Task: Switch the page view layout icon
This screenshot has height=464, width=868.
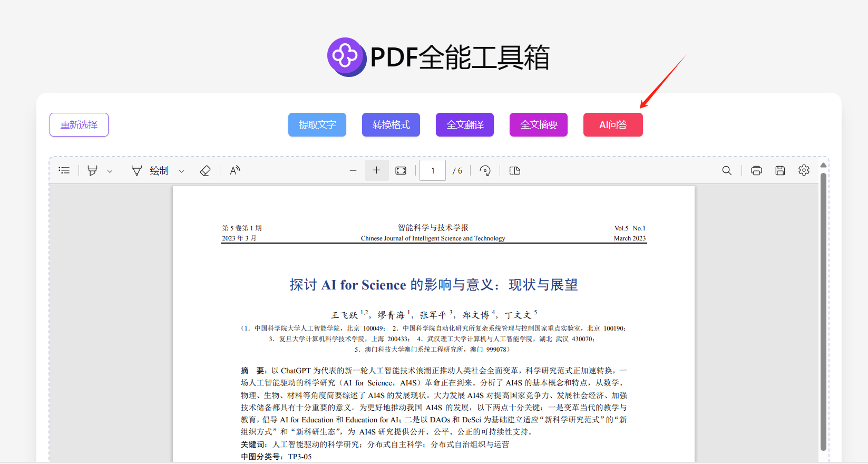Action: (x=515, y=170)
